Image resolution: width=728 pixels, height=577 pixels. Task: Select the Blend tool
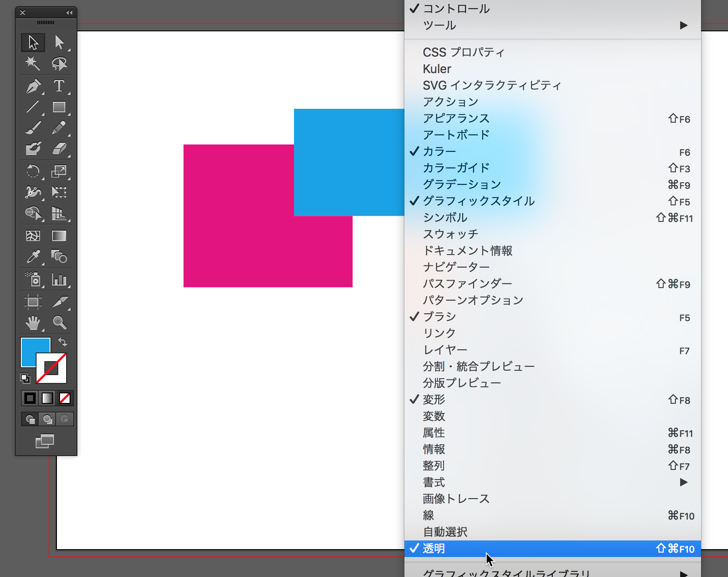tap(59, 257)
